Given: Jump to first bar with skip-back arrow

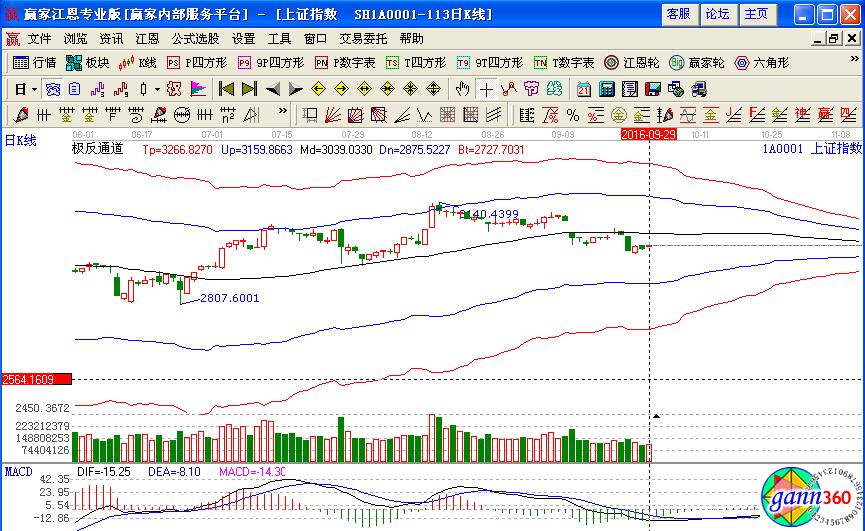Looking at the screenshot, I should (227, 89).
